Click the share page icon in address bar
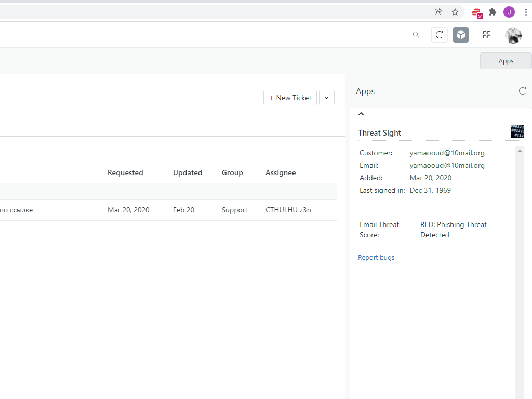Viewport: 532px width, 399px height. point(438,12)
